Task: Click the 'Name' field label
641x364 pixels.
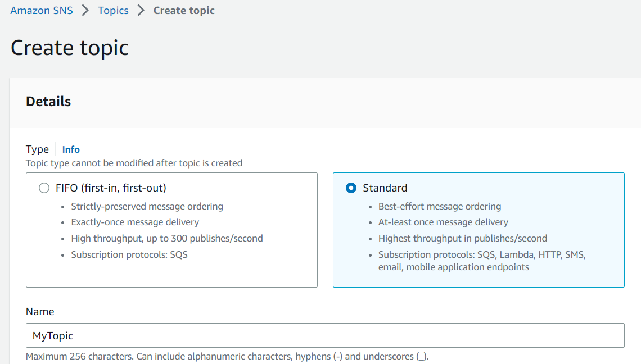Action: (40, 311)
